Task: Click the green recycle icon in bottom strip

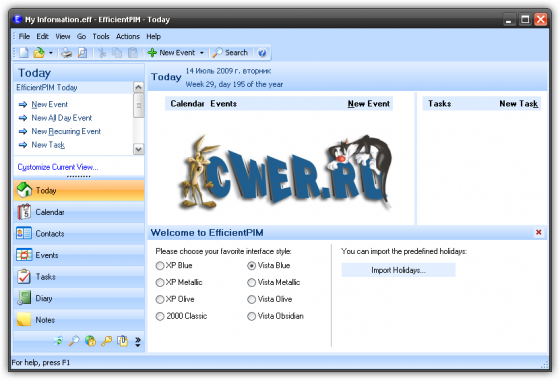Action: (58, 341)
